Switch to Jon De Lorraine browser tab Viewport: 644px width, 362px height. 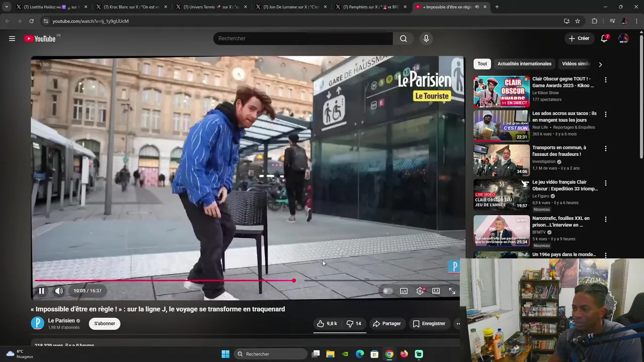[x=291, y=7]
